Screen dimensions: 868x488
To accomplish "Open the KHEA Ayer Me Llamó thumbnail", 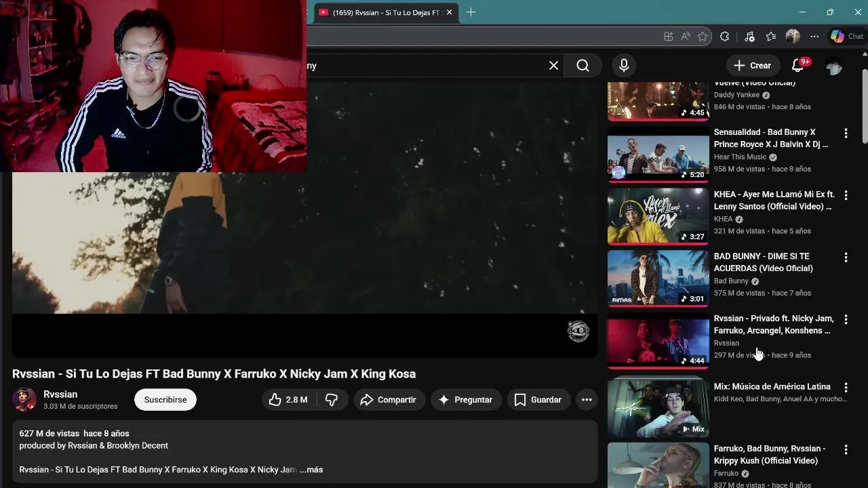I will point(658,216).
